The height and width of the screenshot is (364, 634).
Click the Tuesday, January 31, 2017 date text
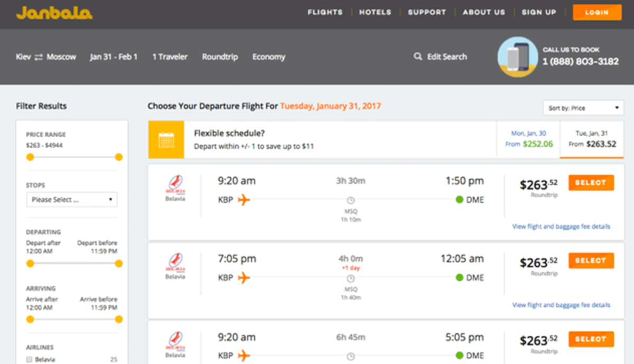point(331,106)
